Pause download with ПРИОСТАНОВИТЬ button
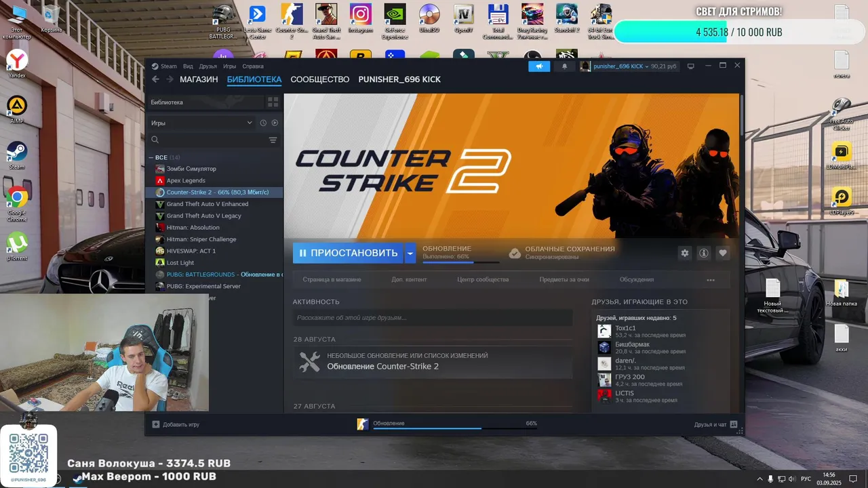The width and height of the screenshot is (868, 488). [x=349, y=253]
